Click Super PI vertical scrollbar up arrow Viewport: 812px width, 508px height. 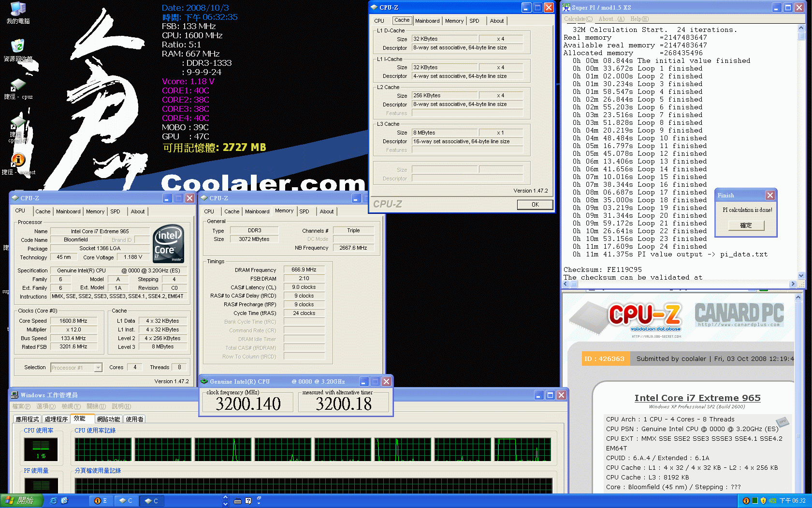801,28
